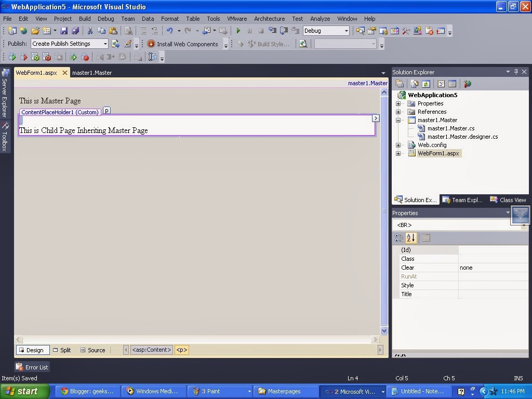Switch to the Class View tab

tap(508, 200)
